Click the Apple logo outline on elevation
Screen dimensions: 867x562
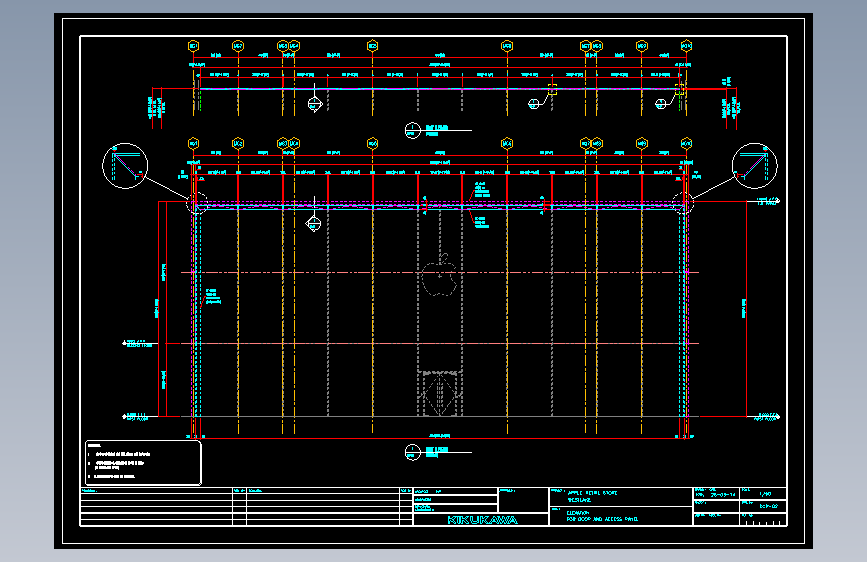[440, 275]
